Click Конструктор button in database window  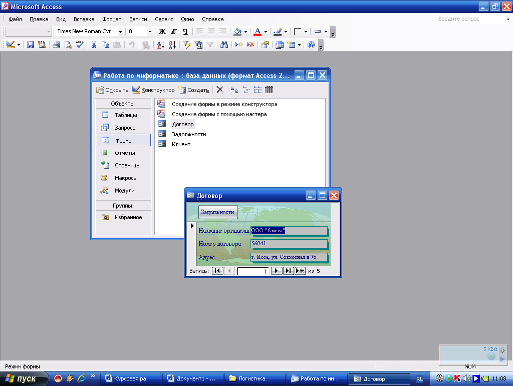pos(153,90)
